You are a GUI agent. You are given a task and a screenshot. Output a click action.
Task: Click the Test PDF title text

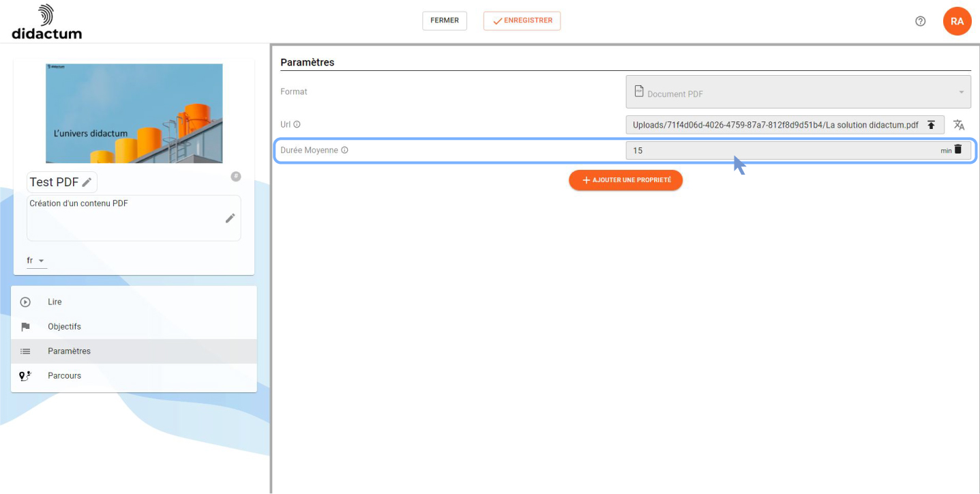pyautogui.click(x=54, y=182)
